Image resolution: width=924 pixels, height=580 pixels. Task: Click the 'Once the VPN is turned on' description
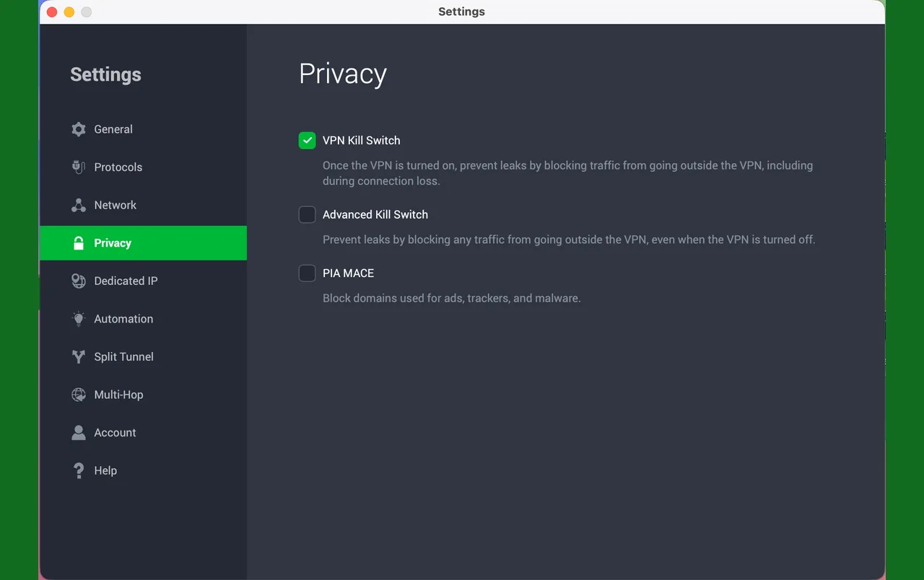pyautogui.click(x=567, y=173)
